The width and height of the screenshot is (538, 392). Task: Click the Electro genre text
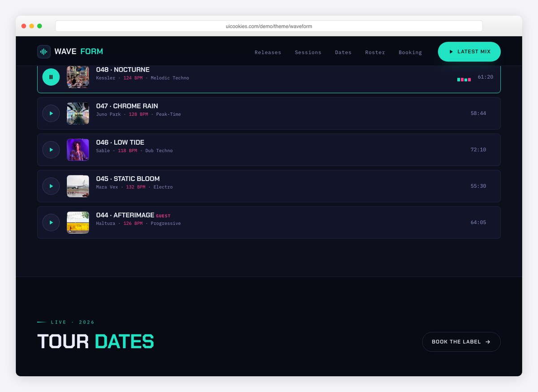(x=163, y=187)
